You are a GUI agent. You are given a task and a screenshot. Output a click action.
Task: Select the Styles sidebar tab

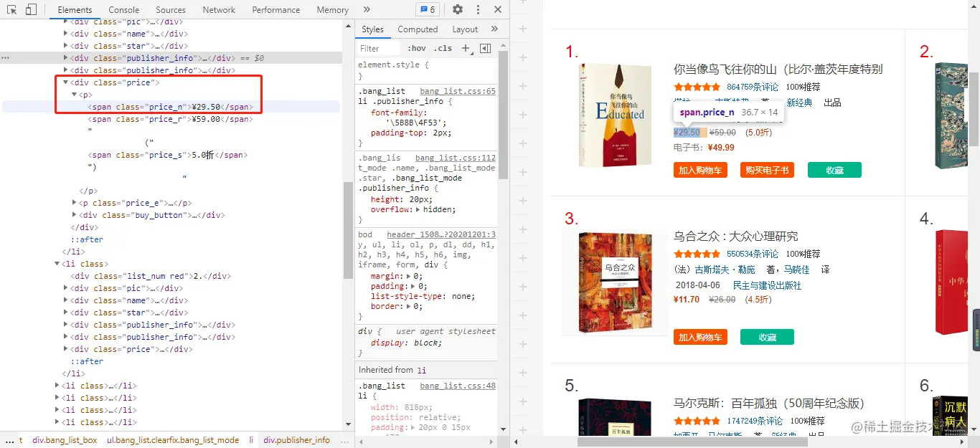pos(372,29)
